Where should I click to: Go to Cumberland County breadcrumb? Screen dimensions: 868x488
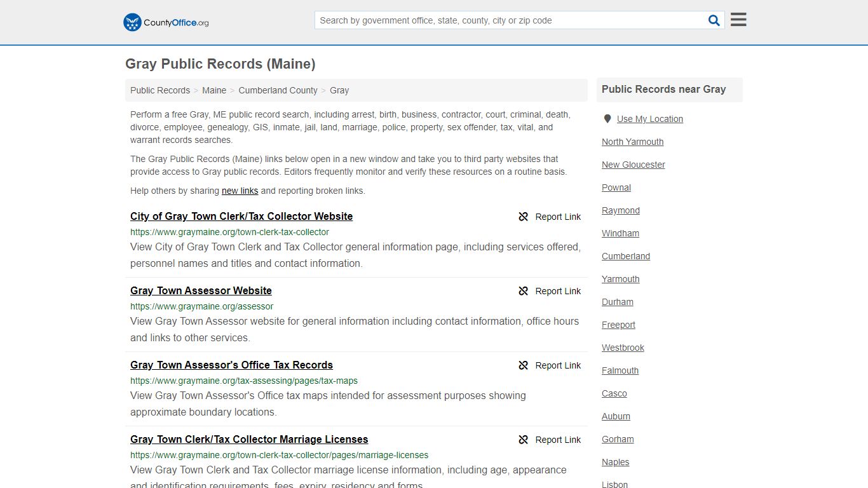(x=278, y=90)
